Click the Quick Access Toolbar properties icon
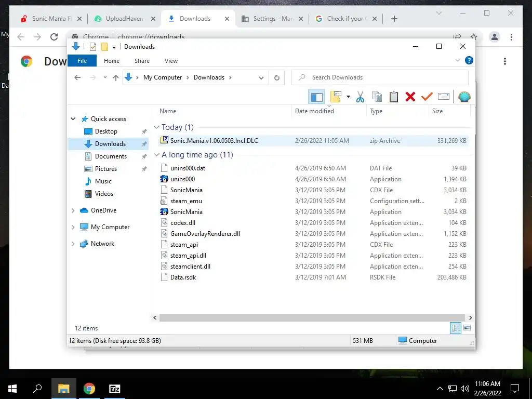 92,47
